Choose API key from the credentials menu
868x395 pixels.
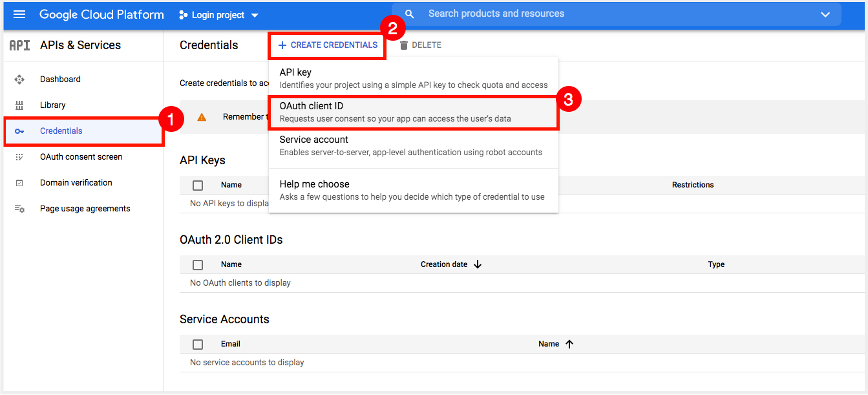tap(414, 78)
